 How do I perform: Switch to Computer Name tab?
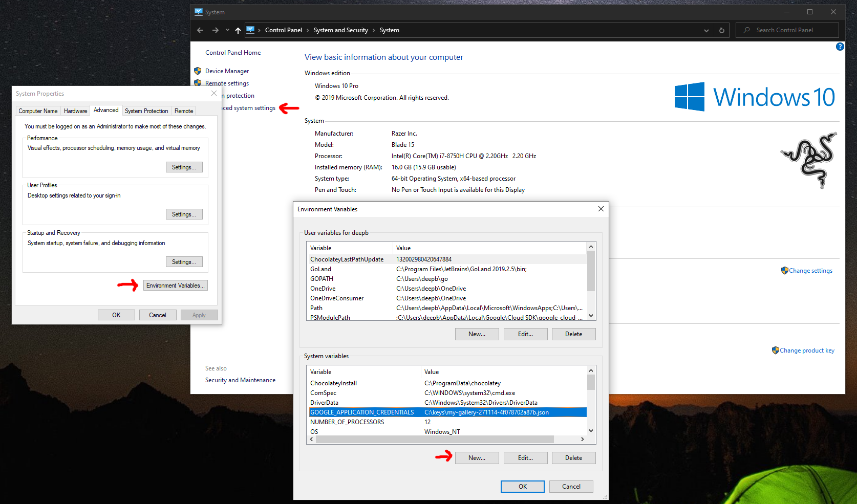(38, 111)
